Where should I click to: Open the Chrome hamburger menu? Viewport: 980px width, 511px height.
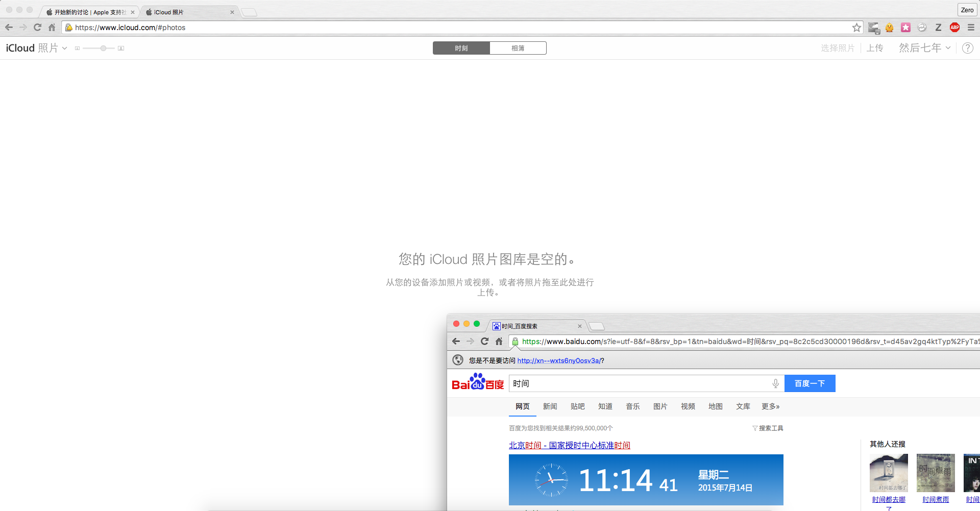[x=971, y=28]
